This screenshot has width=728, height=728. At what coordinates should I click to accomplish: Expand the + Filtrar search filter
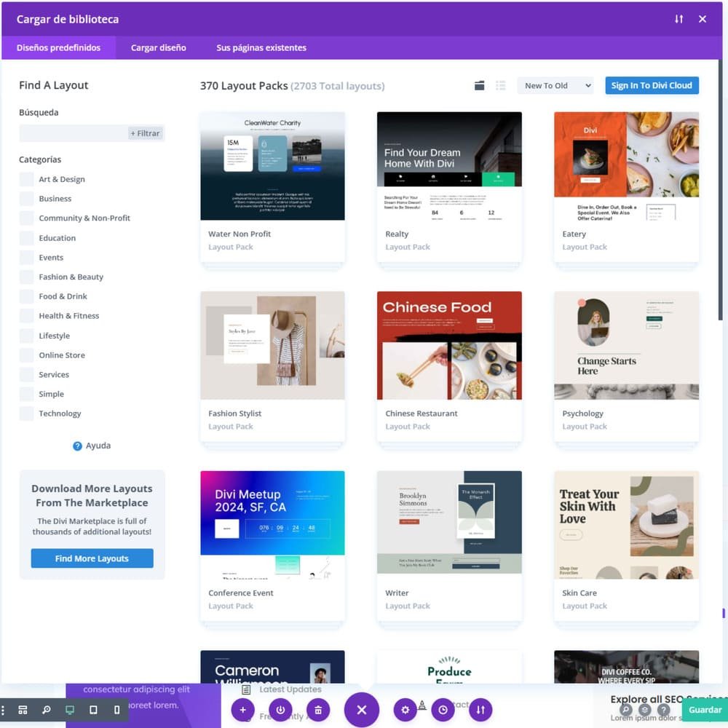[x=145, y=133]
